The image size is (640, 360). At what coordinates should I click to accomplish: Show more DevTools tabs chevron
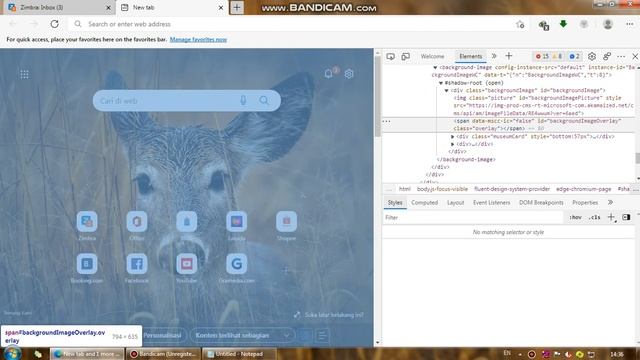tap(494, 56)
